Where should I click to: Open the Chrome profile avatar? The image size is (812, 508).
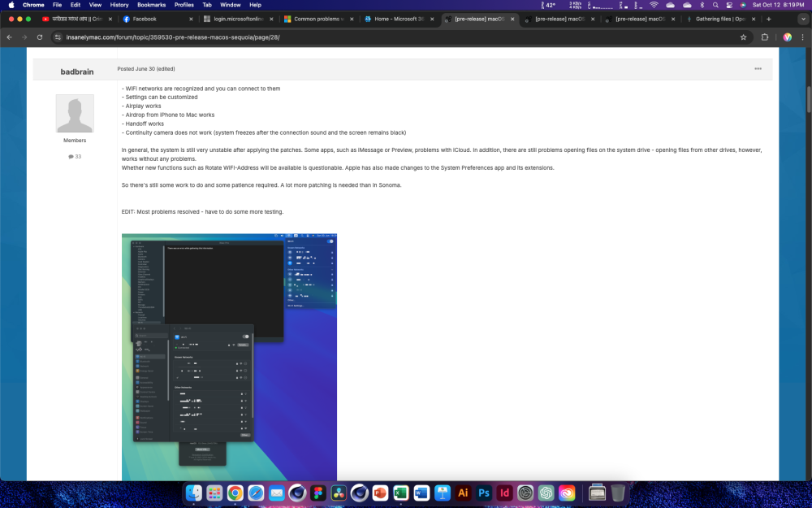787,37
